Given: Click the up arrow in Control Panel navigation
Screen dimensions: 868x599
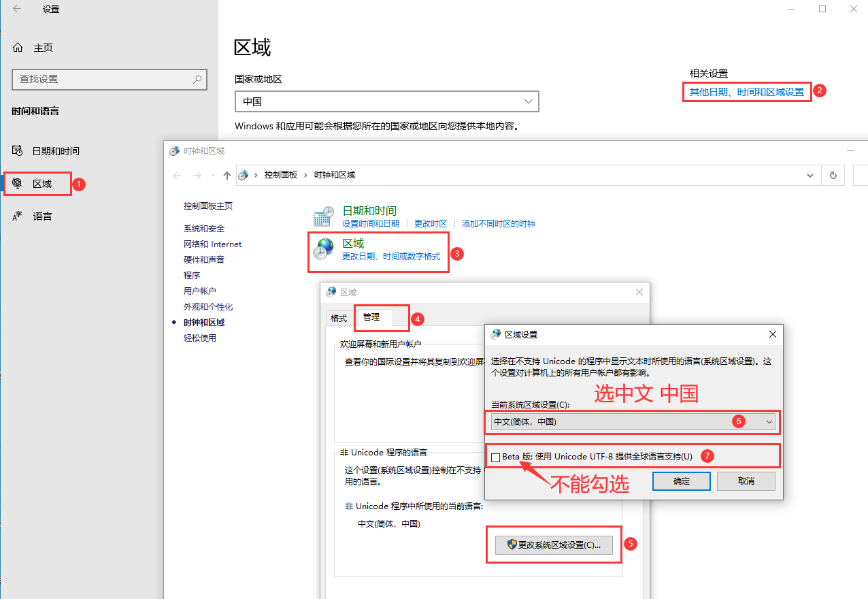Looking at the screenshot, I should (x=227, y=175).
